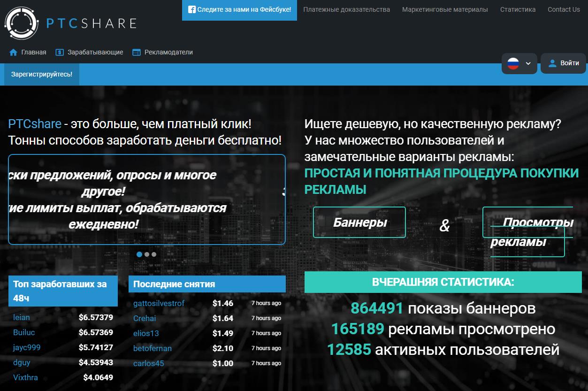This screenshot has width=588, height=391.
Task: Click the PTCSHARE wordmark text
Action: pos(92,23)
